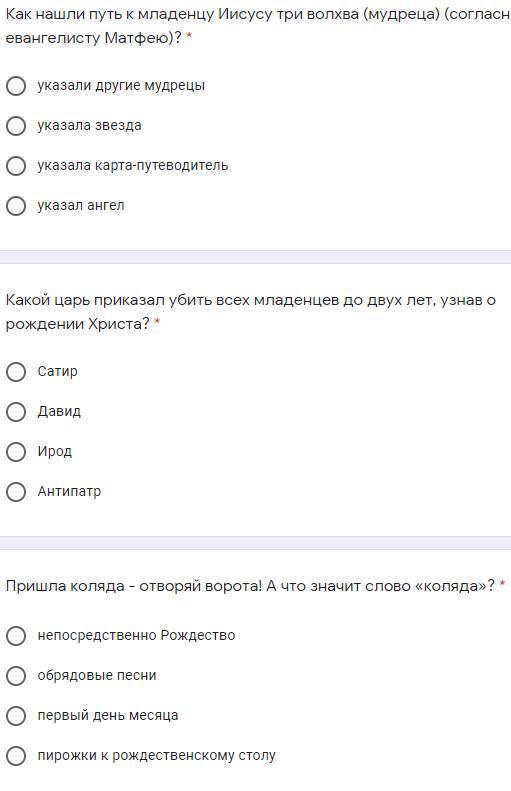Choose «Давид» radio option
Screen dimensions: 511x791
click(16, 412)
